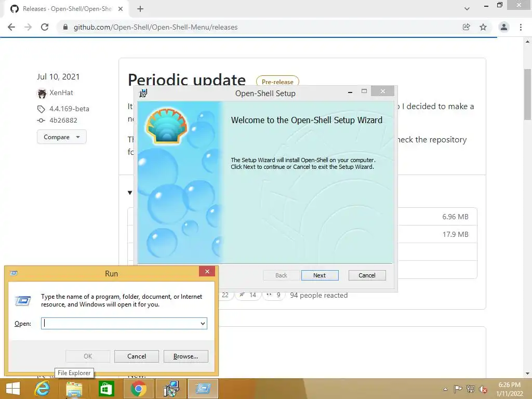Click the GitHub URL address bar
Viewport: 532px width, 399px height.
pos(155,27)
